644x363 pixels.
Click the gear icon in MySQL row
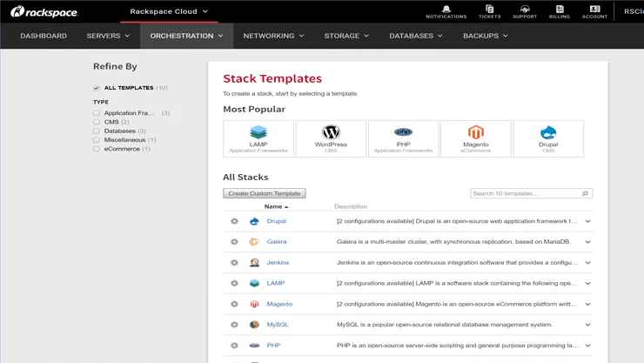[234, 325]
